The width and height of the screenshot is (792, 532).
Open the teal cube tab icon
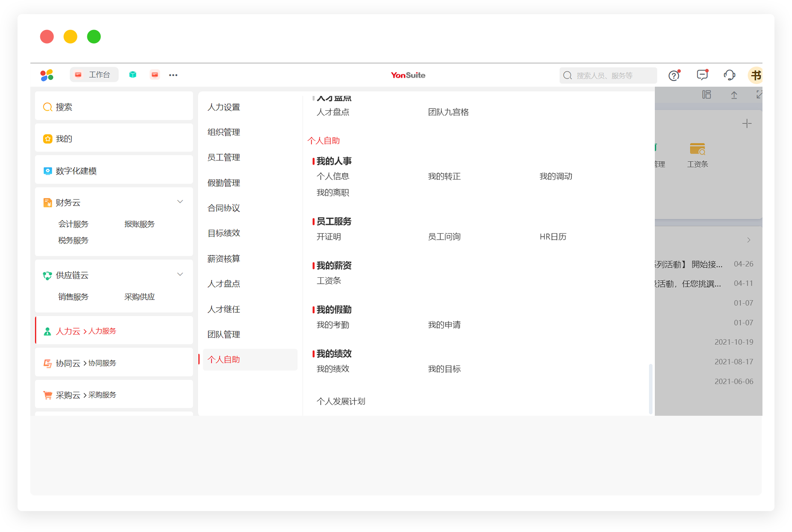[x=133, y=75]
